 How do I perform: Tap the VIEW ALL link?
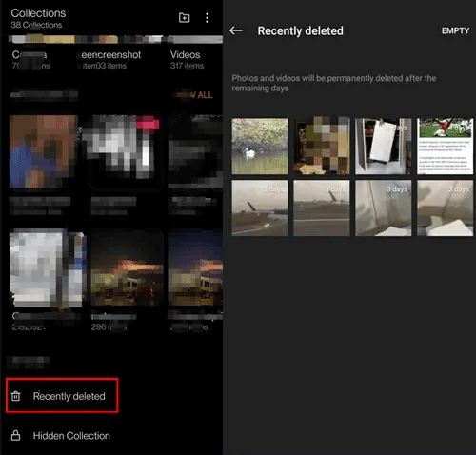[x=195, y=95]
